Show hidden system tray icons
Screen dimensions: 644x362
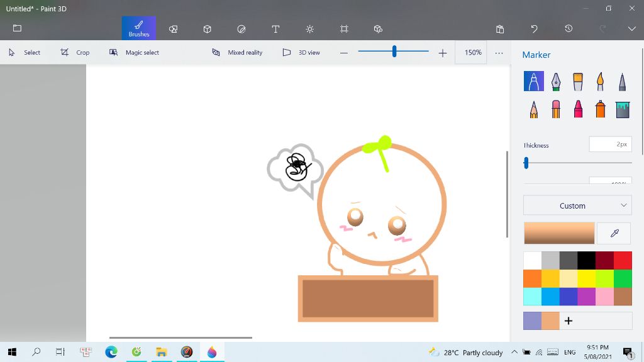point(514,352)
